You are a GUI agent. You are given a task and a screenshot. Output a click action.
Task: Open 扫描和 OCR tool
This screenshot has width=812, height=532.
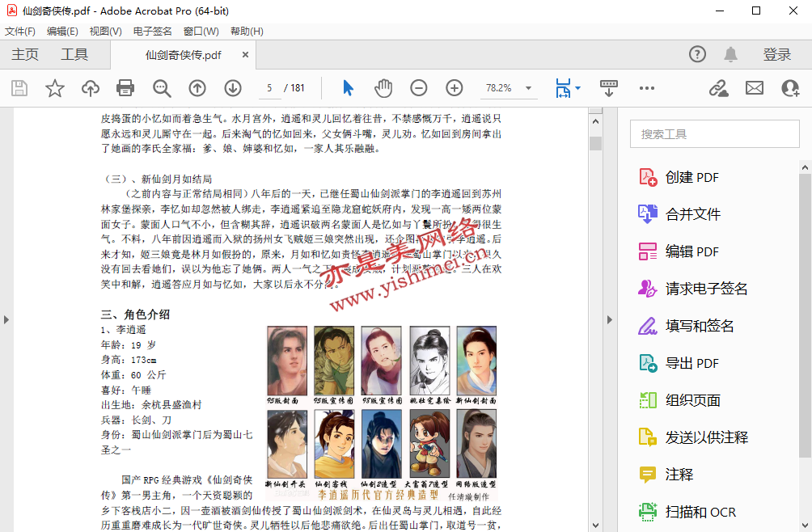[x=687, y=512]
